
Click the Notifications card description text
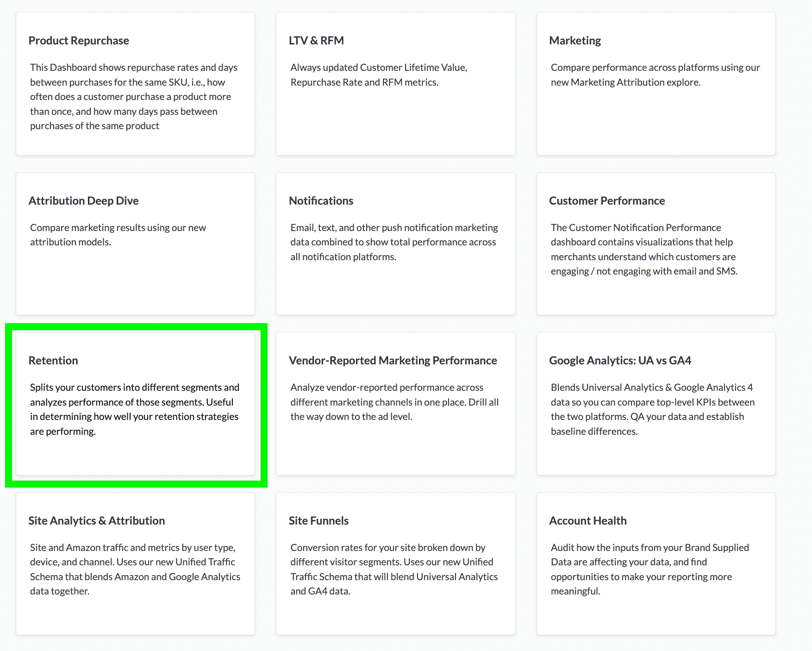click(394, 242)
